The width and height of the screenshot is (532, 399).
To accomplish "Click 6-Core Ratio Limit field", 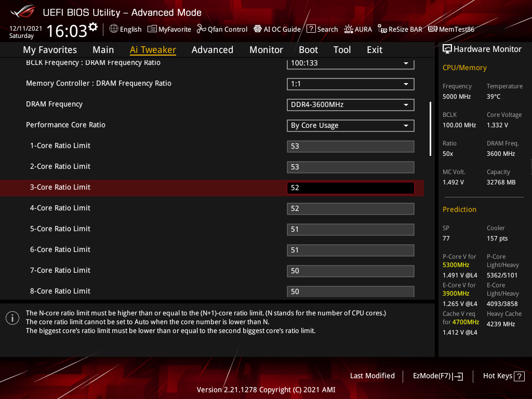I will click(x=351, y=250).
